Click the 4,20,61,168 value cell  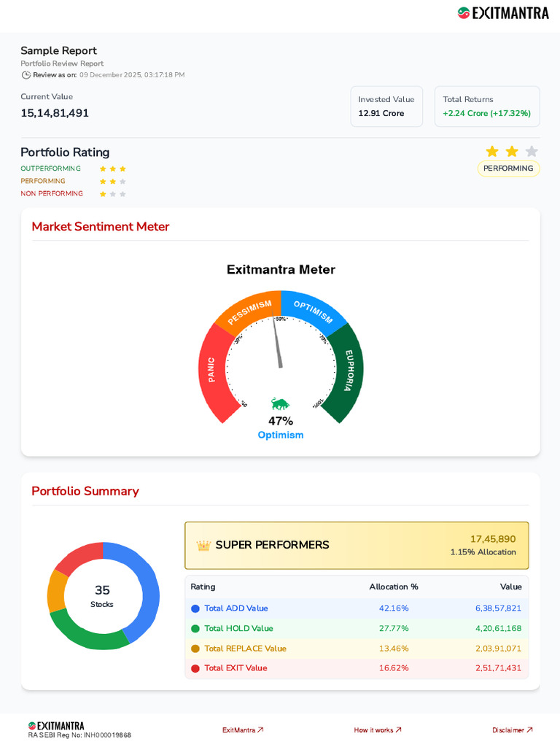[498, 628]
